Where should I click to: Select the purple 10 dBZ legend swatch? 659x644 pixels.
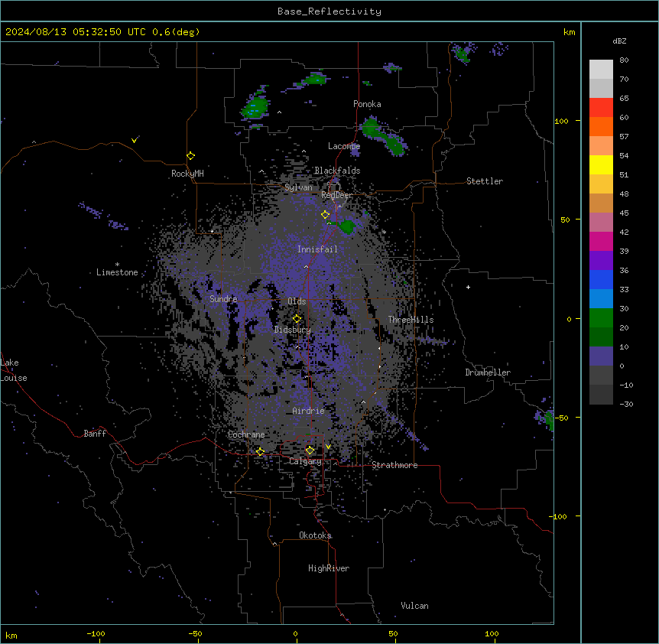click(x=601, y=356)
